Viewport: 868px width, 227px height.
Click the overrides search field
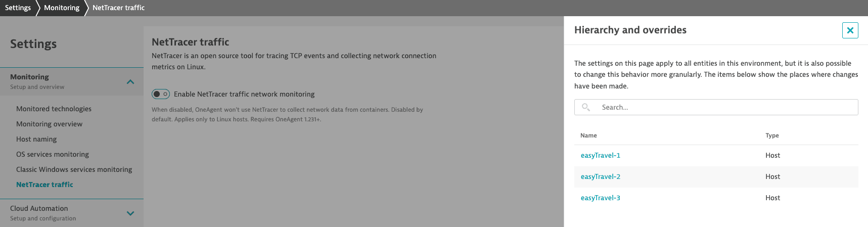pyautogui.click(x=723, y=107)
